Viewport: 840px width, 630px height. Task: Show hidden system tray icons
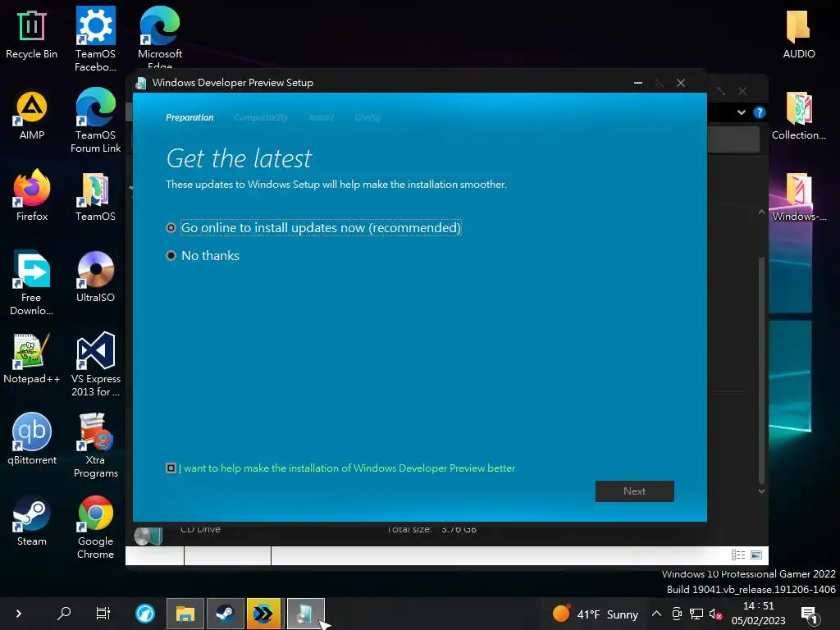657,614
